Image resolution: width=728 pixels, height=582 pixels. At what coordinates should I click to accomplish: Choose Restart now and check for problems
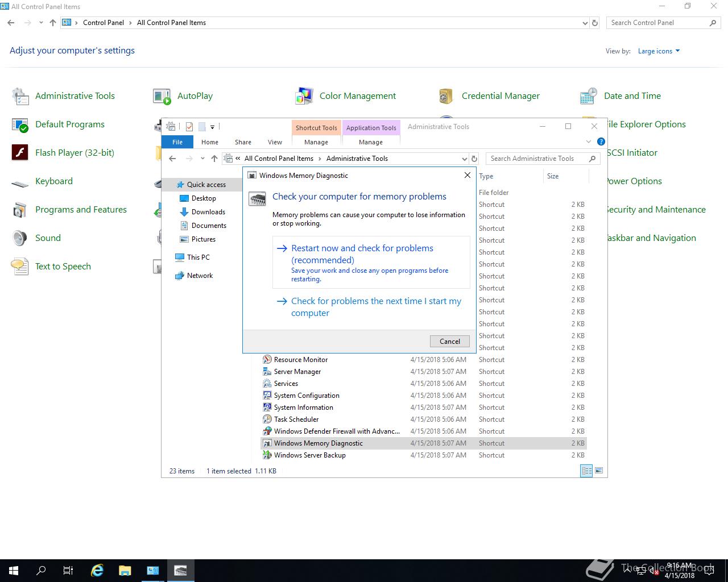(x=371, y=263)
